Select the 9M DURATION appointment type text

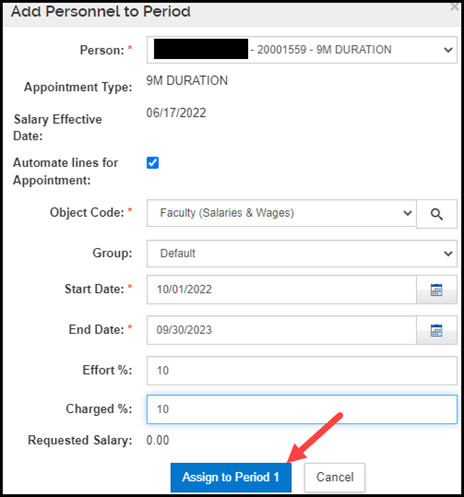tap(187, 81)
